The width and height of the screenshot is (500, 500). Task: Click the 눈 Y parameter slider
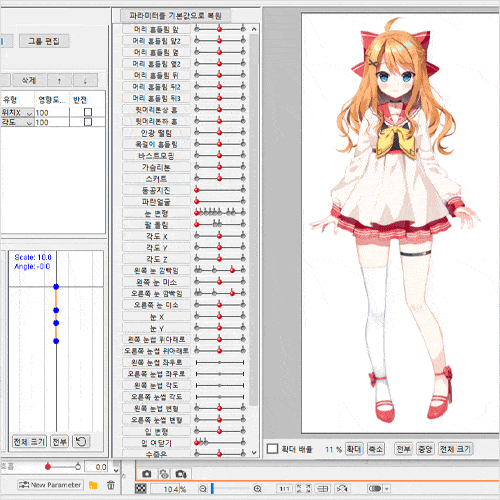pos(220,328)
